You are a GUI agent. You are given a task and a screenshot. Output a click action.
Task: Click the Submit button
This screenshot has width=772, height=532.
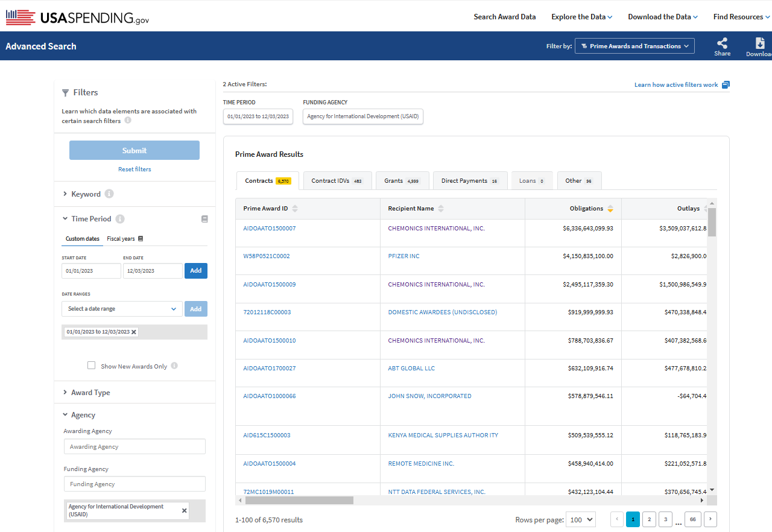tap(134, 150)
